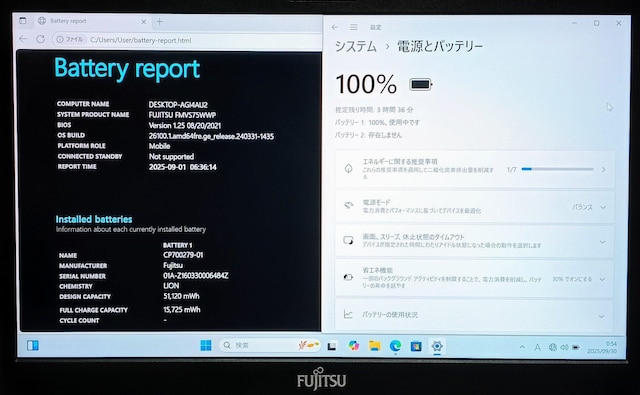Switch to Microsoft Edge in the taskbar
Viewport: 640px width, 395px height.
click(395, 346)
